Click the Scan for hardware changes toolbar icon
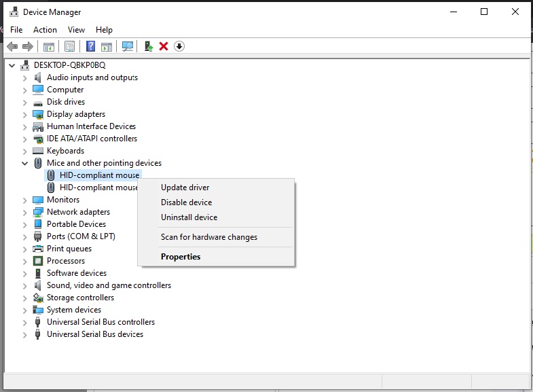 point(127,46)
